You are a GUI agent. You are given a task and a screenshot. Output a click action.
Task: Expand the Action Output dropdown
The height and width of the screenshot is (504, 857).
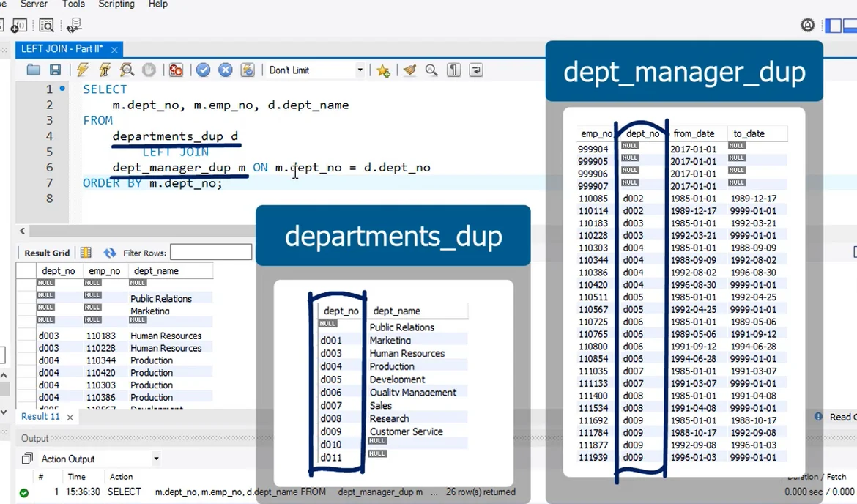(156, 459)
